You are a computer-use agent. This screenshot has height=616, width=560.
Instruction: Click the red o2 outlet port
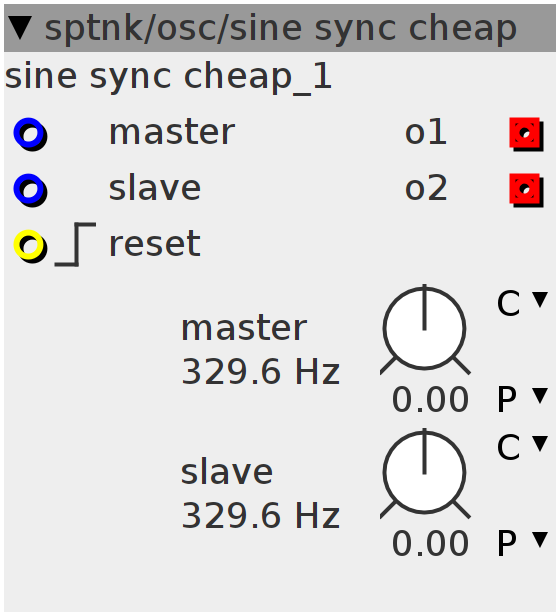click(x=526, y=190)
